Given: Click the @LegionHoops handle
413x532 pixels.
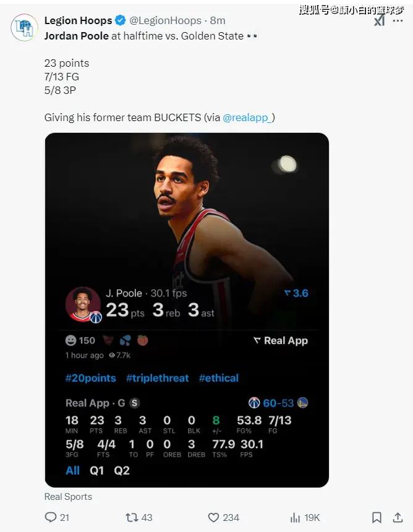Looking at the screenshot, I should (x=165, y=20).
